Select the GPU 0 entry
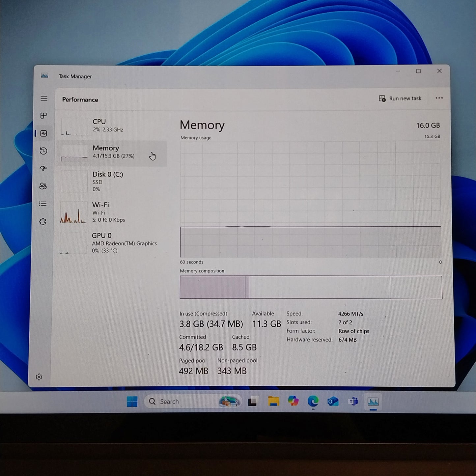Viewport: 476px width, 476px height. click(x=111, y=243)
